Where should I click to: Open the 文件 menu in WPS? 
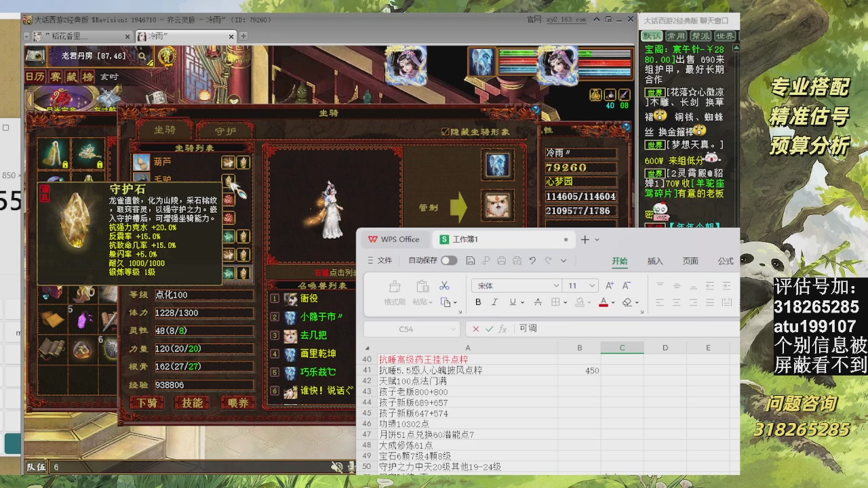380,260
